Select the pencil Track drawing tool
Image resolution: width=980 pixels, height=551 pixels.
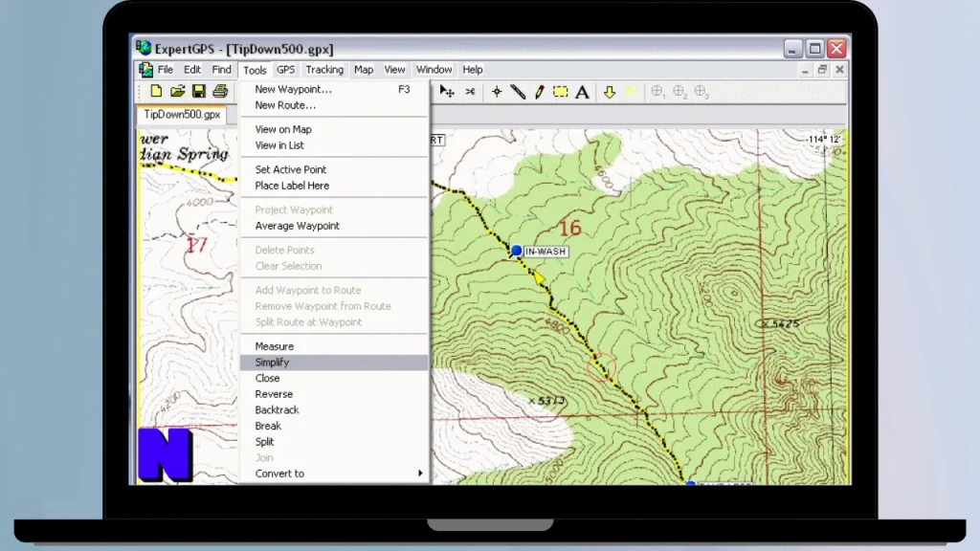(540, 92)
